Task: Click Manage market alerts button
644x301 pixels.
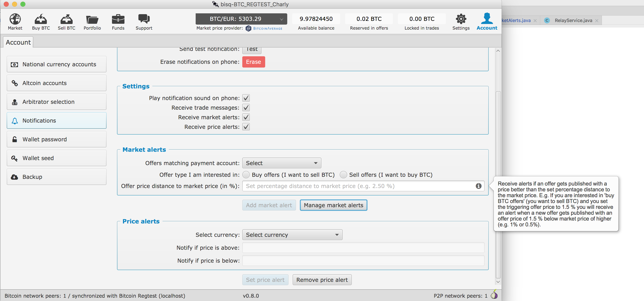Action: point(333,205)
